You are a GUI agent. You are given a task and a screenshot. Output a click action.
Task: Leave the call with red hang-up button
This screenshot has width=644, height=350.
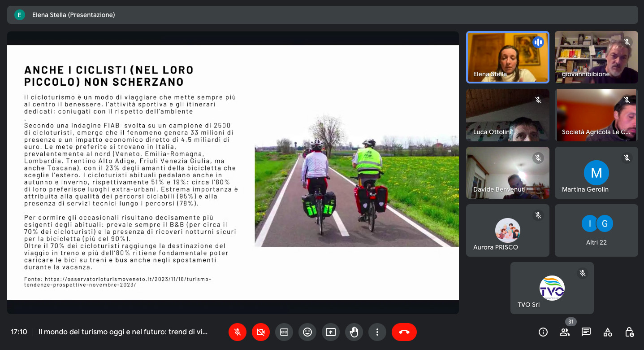click(404, 332)
